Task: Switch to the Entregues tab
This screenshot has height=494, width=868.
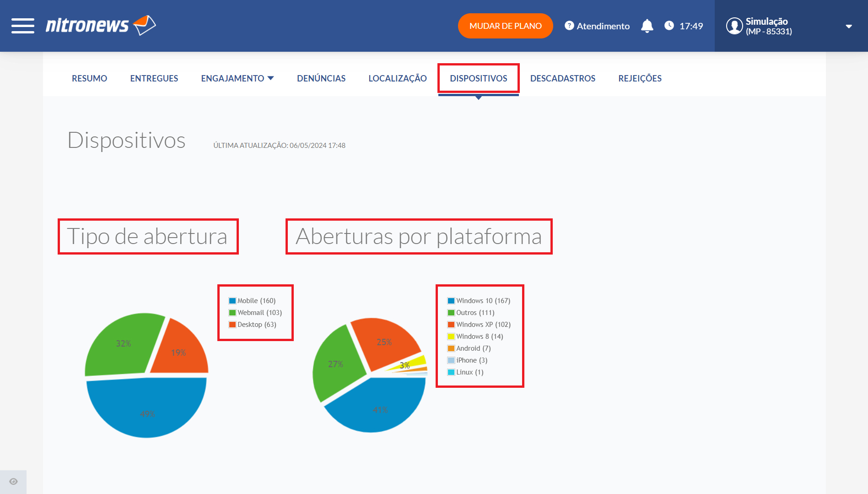Action: [154, 78]
